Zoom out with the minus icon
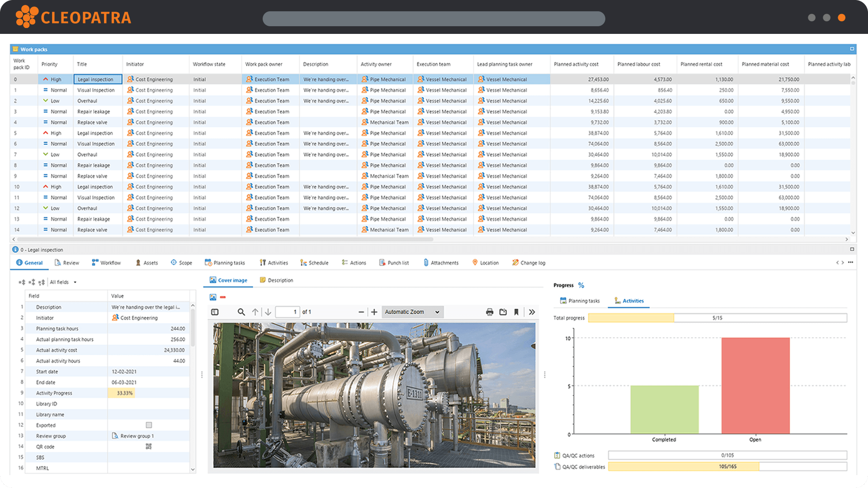868x488 pixels. coord(361,312)
